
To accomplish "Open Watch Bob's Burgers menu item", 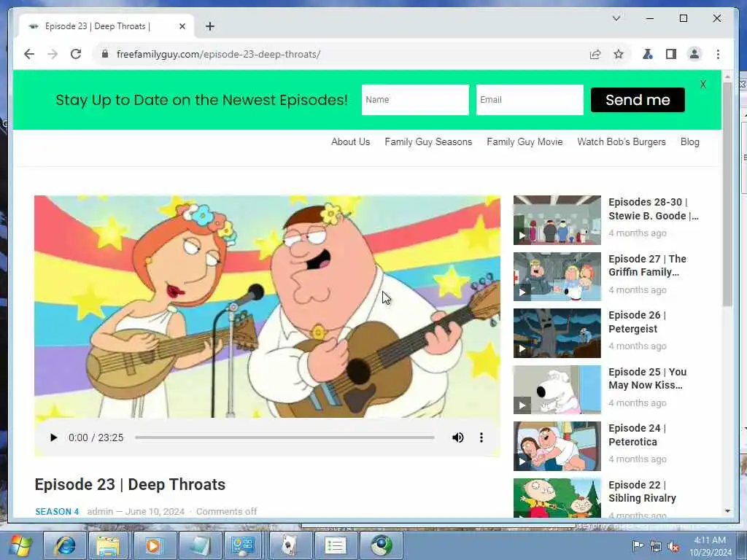I will click(622, 142).
